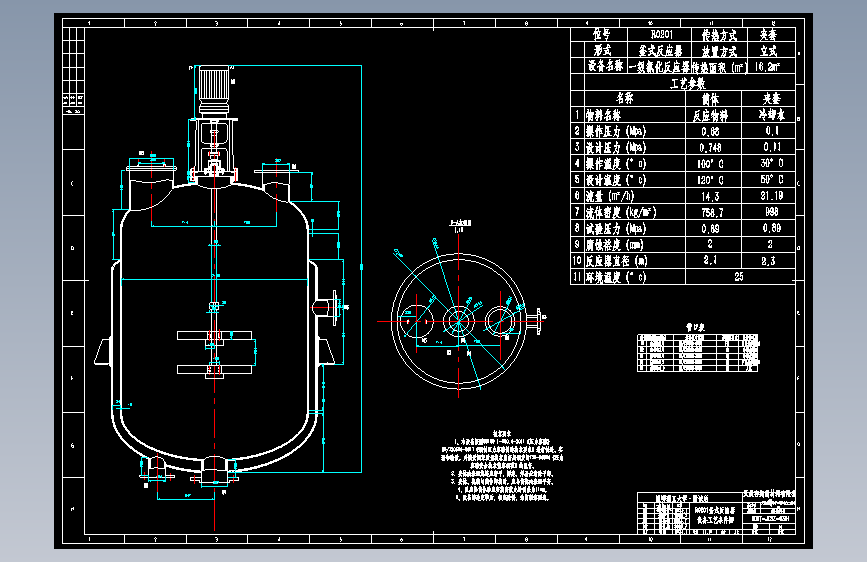Select the '工艺参数' section heading

tap(688, 84)
